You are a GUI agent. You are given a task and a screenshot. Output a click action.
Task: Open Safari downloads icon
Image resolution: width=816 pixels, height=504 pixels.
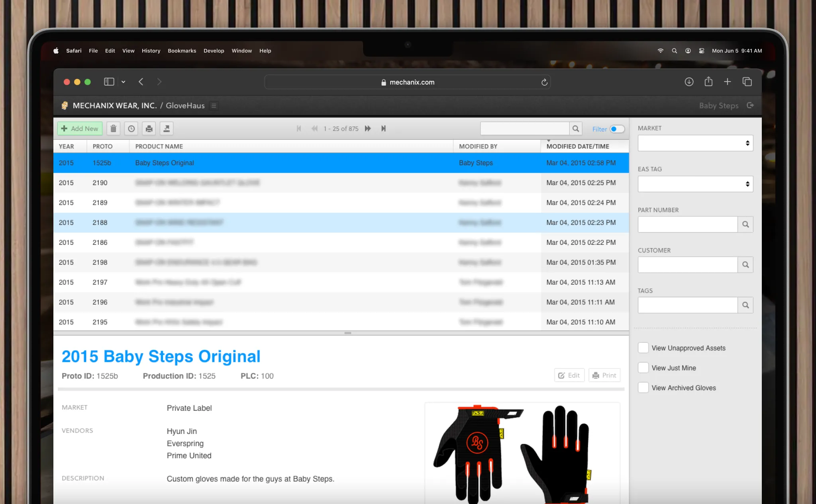[x=689, y=82]
